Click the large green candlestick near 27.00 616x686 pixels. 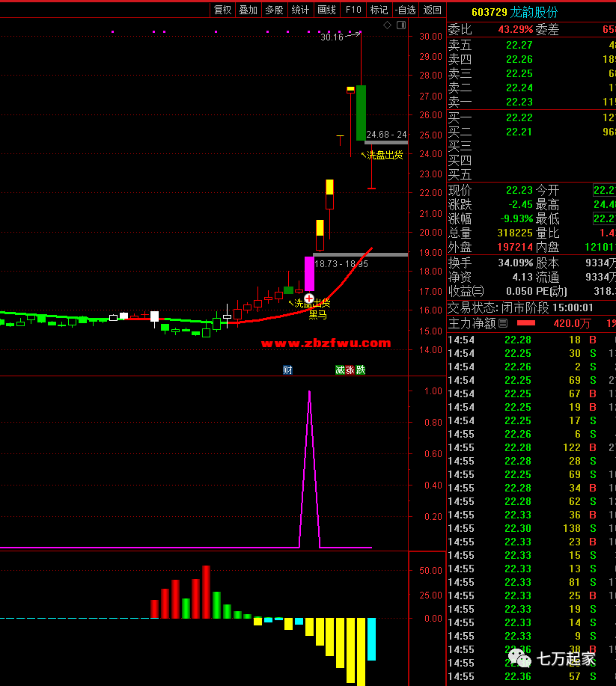(361, 113)
